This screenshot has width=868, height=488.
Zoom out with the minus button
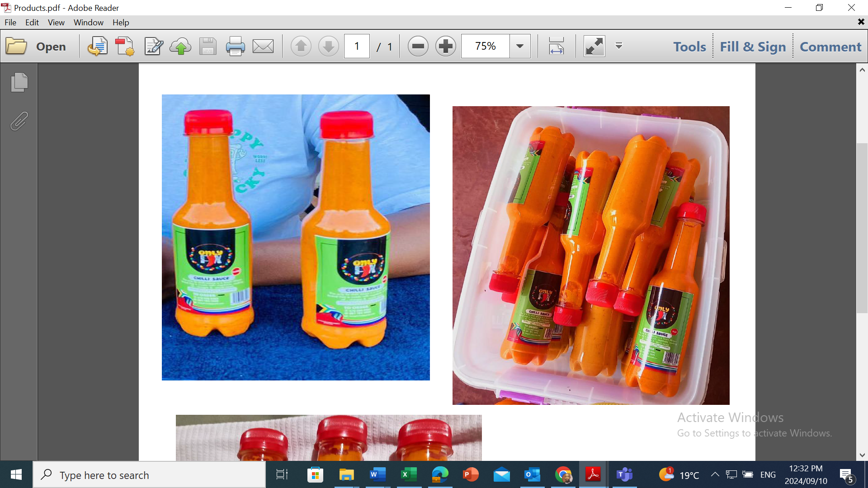pos(418,46)
